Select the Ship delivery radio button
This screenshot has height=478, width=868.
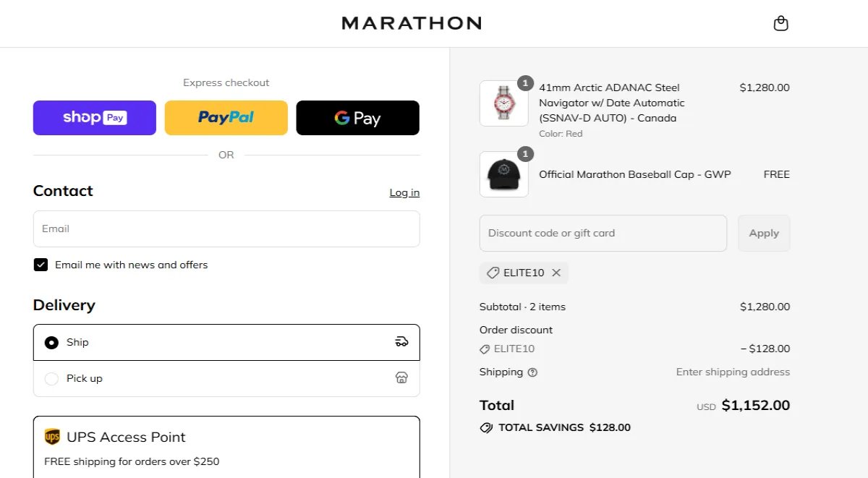51,342
